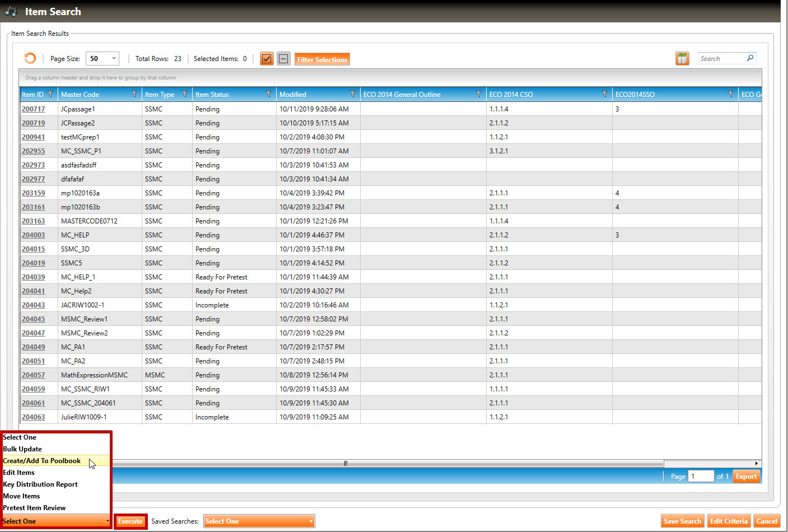This screenshot has width=788, height=532.
Task: Open filter on Modified column
Action: point(352,94)
